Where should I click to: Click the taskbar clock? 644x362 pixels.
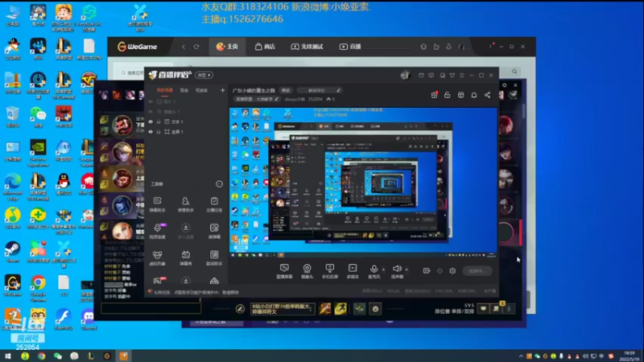[630, 356]
